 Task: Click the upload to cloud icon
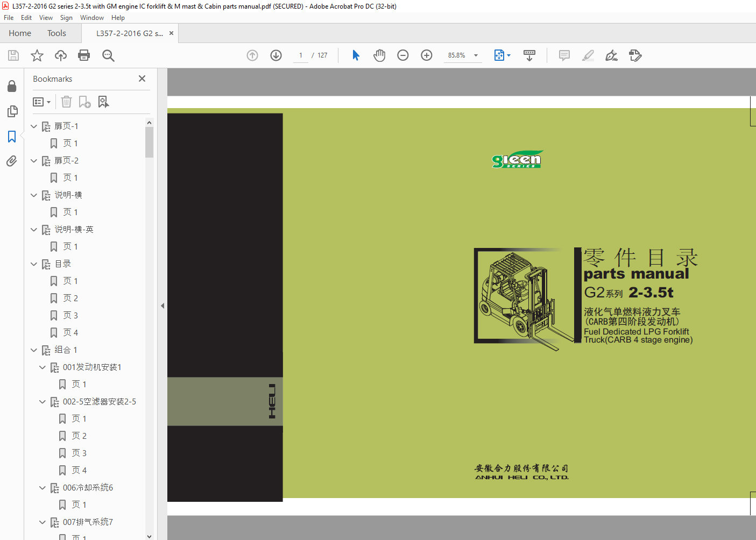pyautogui.click(x=61, y=55)
